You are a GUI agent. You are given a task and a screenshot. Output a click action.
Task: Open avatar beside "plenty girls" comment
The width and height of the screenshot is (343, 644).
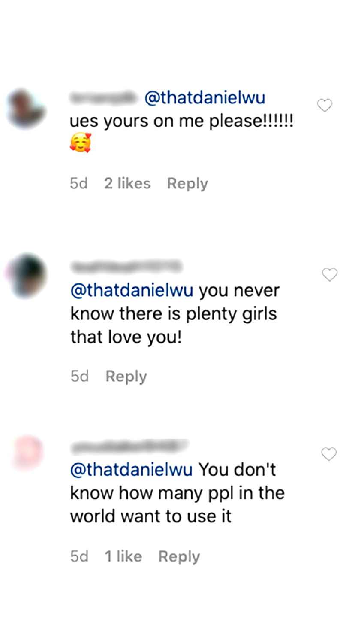(x=27, y=276)
